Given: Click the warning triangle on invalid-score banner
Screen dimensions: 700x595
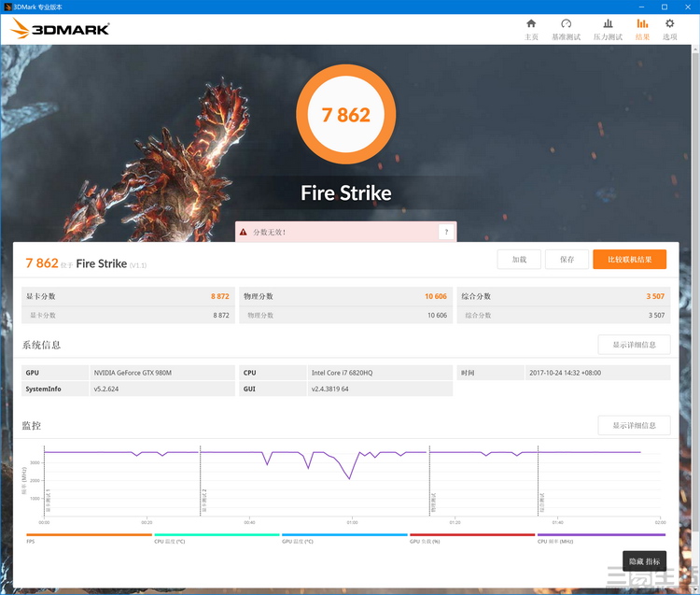Looking at the screenshot, I should (244, 232).
